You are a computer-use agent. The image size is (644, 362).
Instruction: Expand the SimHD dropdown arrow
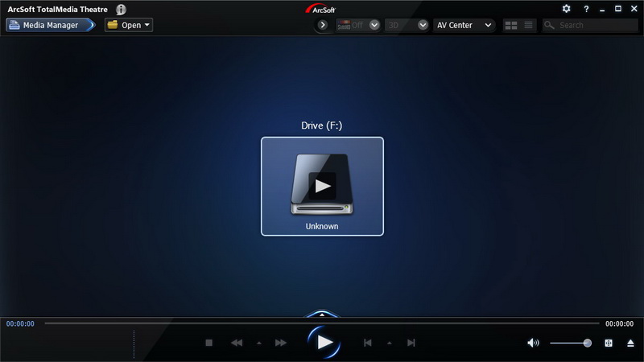pos(374,25)
